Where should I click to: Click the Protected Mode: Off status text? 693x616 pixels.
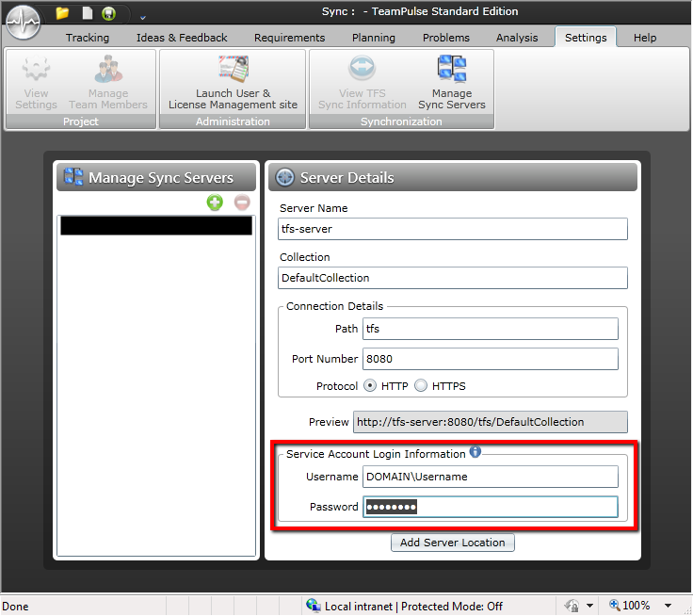pos(451,607)
